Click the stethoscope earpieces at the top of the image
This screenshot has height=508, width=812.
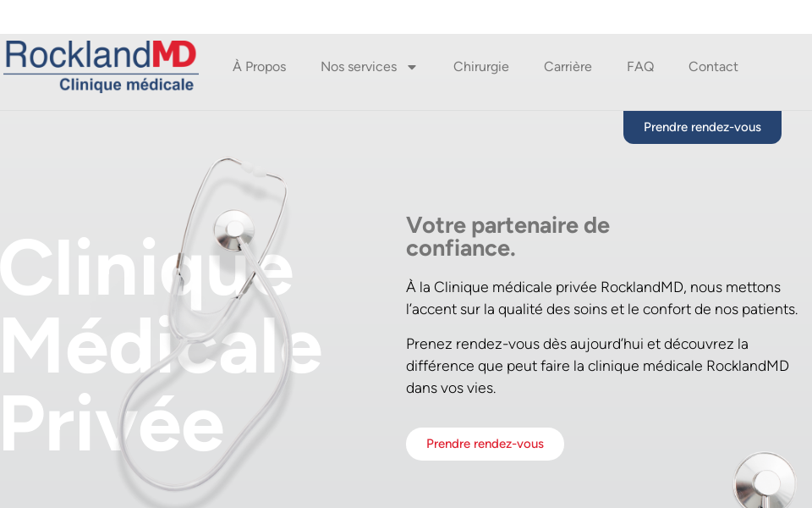pyautogui.click(x=254, y=168)
